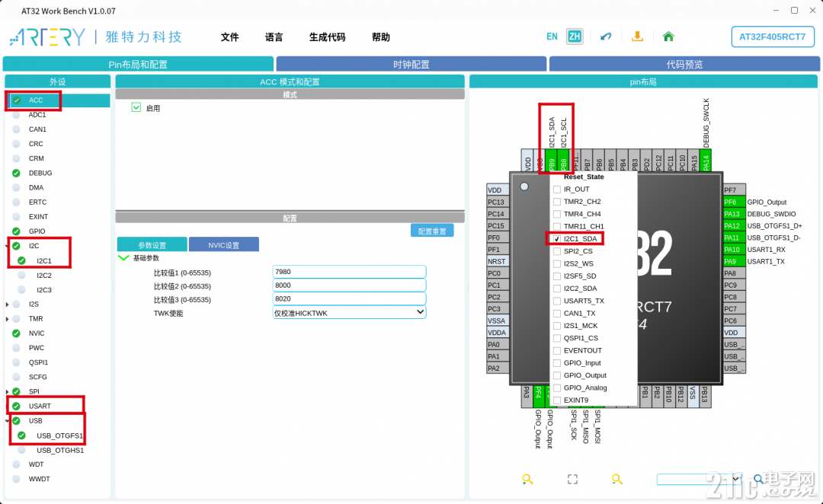Select PA12 pin on chip

pos(735,226)
